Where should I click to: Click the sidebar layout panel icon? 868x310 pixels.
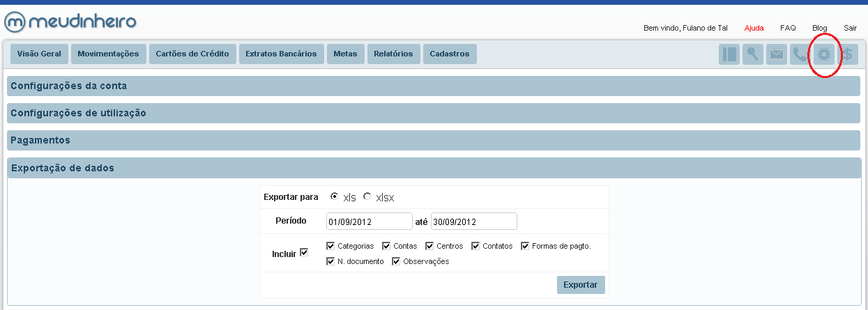pyautogui.click(x=729, y=54)
